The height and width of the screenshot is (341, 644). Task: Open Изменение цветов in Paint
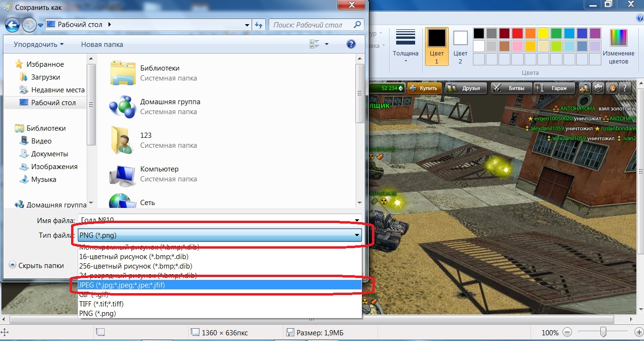tap(618, 46)
